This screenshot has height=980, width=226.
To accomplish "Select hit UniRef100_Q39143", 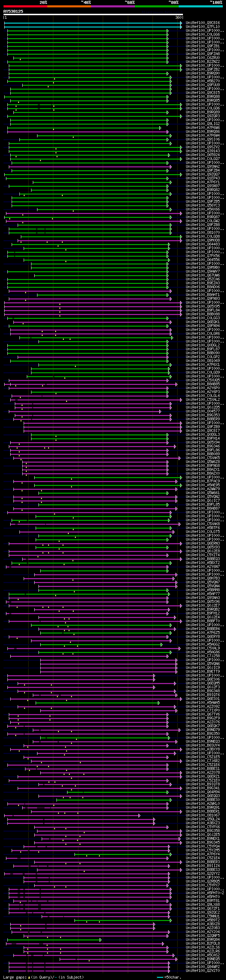I will pyautogui.click(x=203, y=151).
